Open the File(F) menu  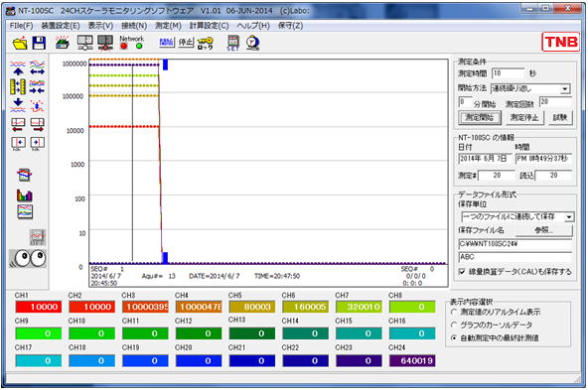tap(21, 26)
